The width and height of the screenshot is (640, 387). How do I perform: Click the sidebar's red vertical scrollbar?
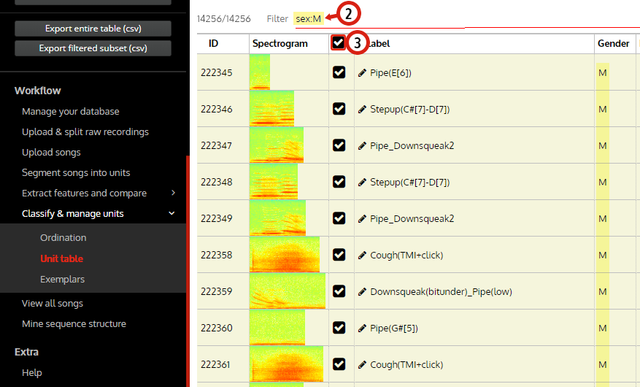188,271
